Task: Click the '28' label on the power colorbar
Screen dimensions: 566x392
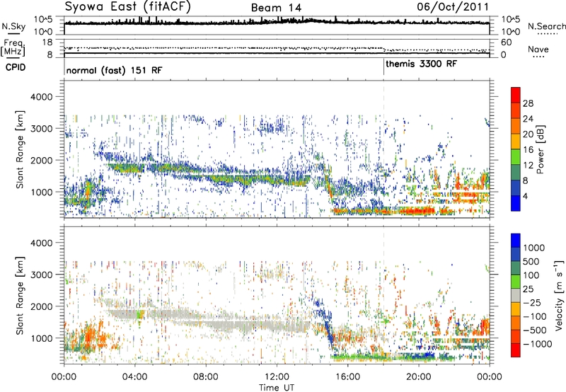Action: [x=528, y=103]
